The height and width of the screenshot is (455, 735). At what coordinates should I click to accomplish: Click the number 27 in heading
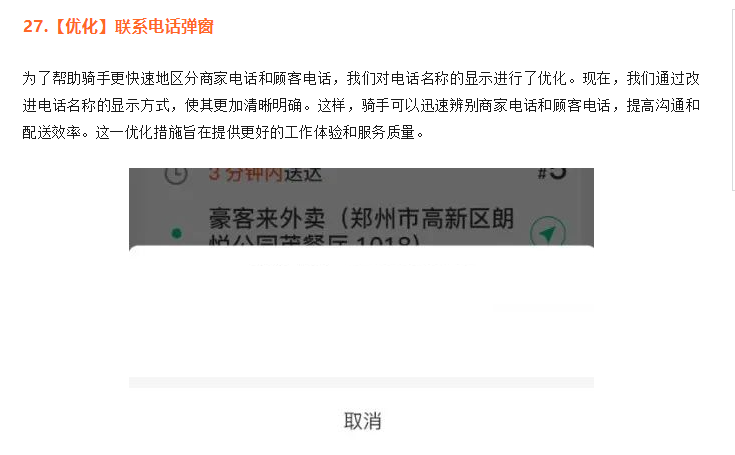click(x=33, y=27)
